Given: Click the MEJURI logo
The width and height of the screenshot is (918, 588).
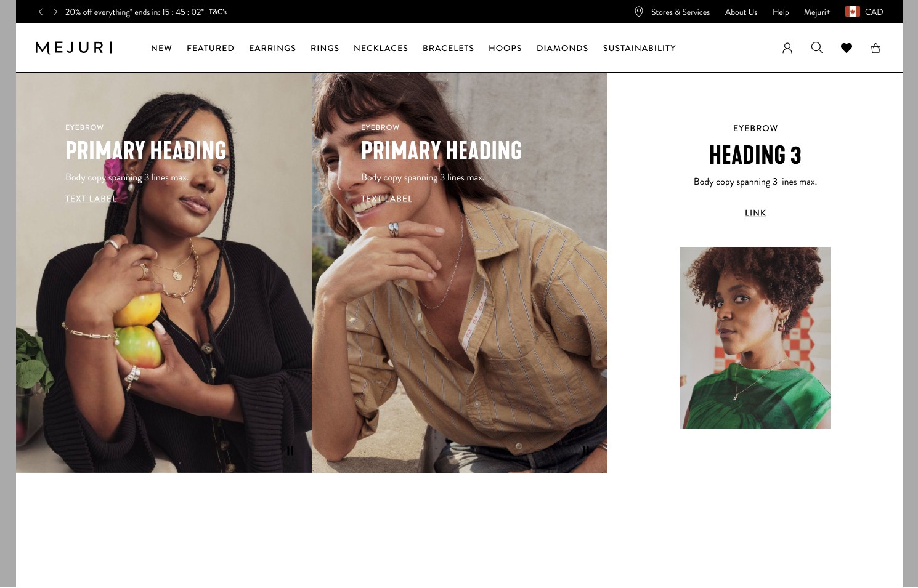Looking at the screenshot, I should [74, 48].
